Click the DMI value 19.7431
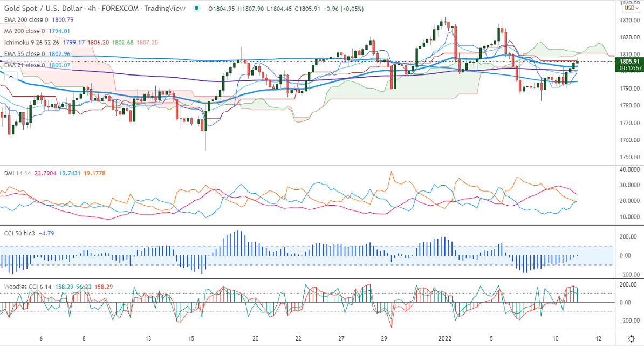The image size is (644, 347). (x=70, y=174)
